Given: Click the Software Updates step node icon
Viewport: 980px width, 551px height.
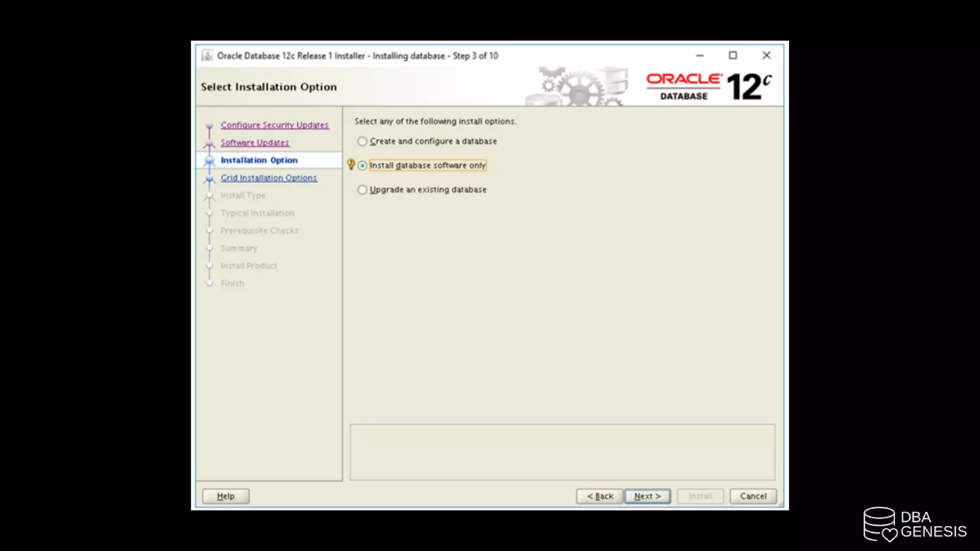Looking at the screenshot, I should (x=209, y=143).
